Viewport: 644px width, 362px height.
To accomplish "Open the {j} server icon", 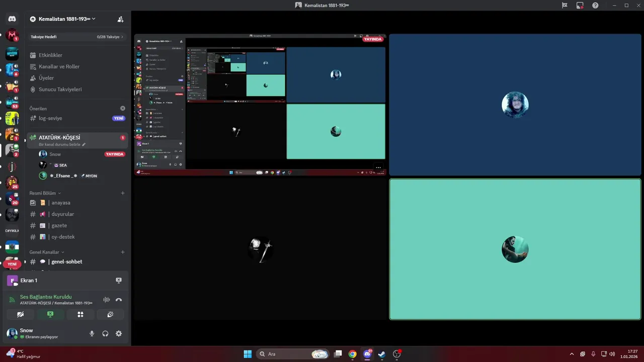I will point(12,166).
